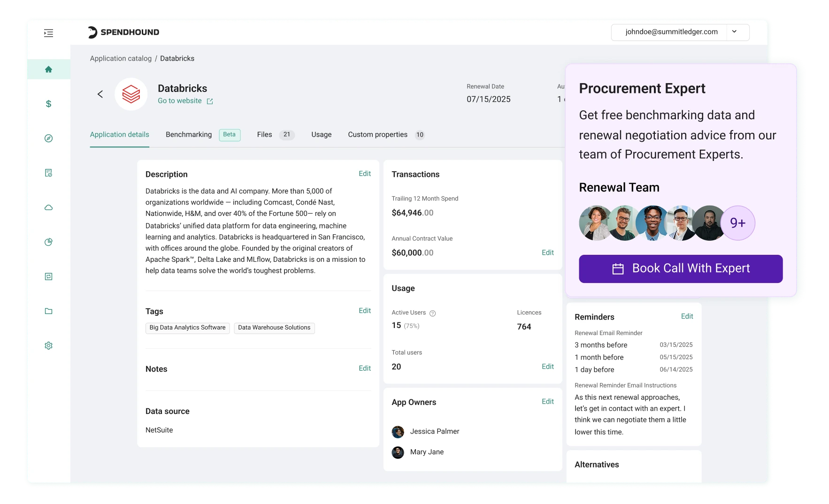Viewport: 829px width, 504px height.
Task: Edit the Annual Contract Value
Action: 547,252
